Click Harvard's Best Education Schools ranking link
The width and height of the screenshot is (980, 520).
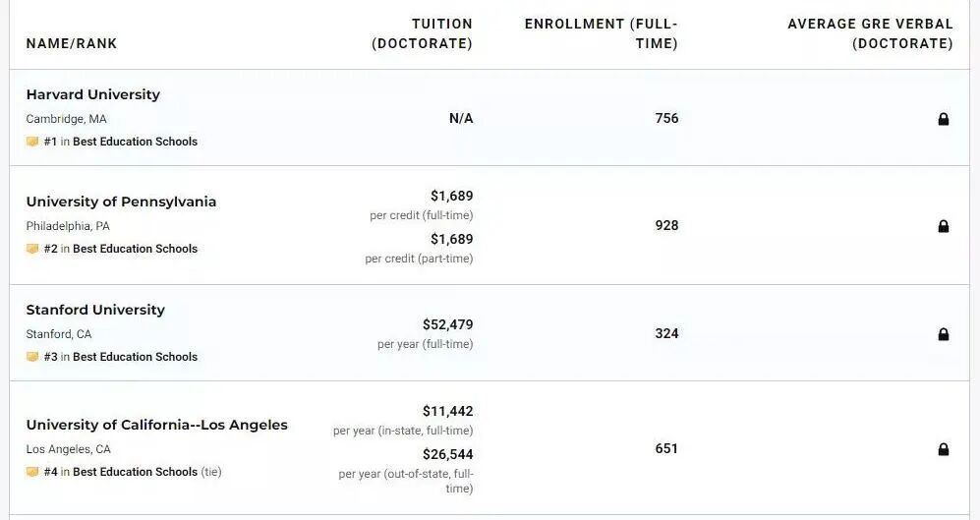(135, 142)
